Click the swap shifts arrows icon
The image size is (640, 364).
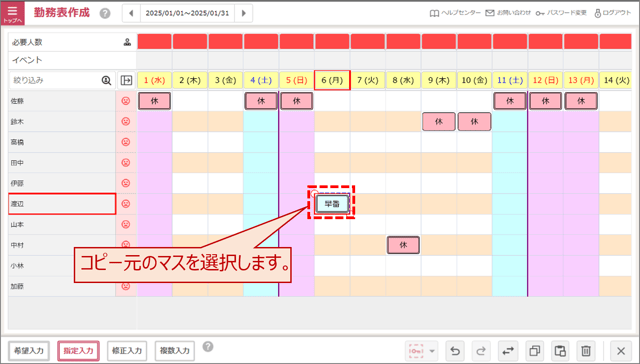[x=508, y=351]
